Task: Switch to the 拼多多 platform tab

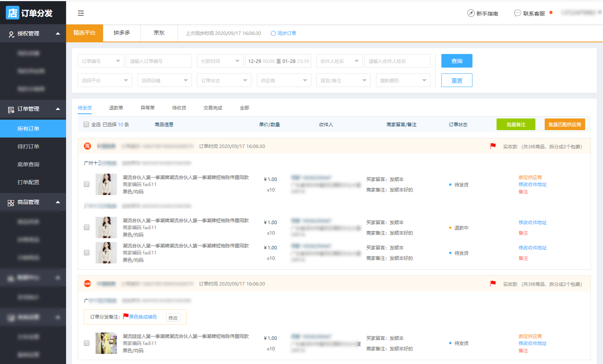Action: point(122,33)
